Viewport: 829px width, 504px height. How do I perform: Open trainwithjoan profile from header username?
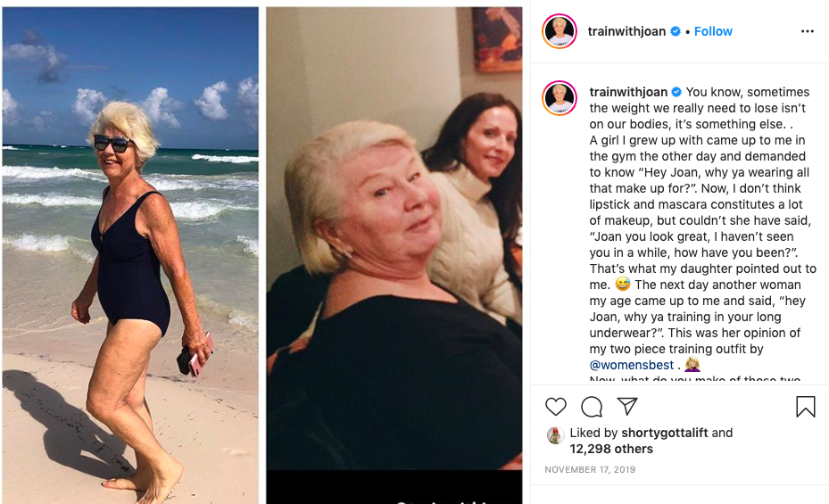coord(626,31)
